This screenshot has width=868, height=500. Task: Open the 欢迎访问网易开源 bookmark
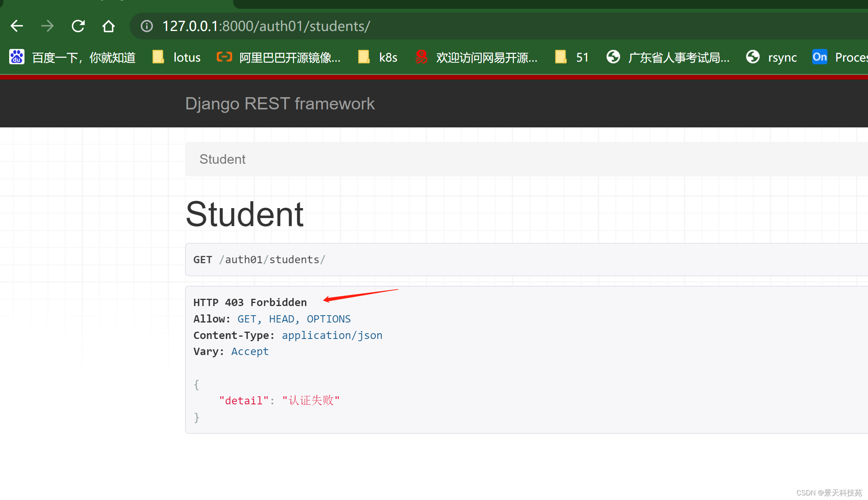click(x=487, y=57)
